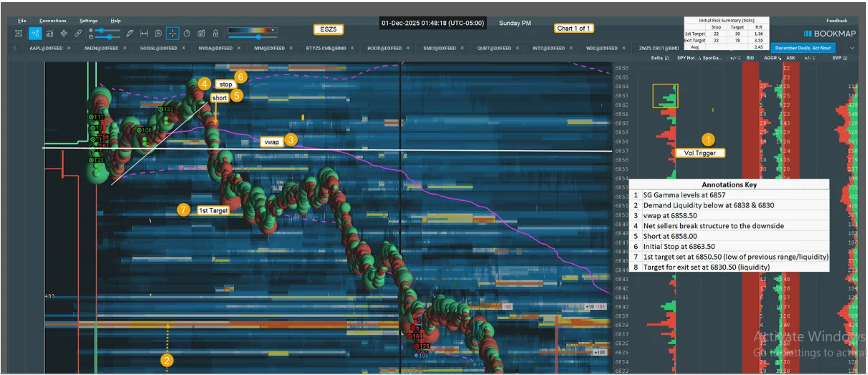868x375 pixels.
Task: Click the December Deals Act Now button
Action: (x=803, y=48)
